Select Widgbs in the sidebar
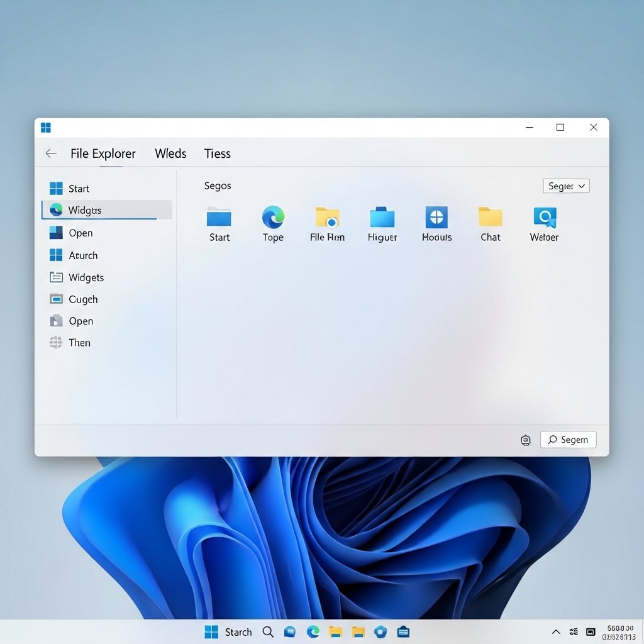Viewport: 644px width, 644px height. click(x=85, y=210)
